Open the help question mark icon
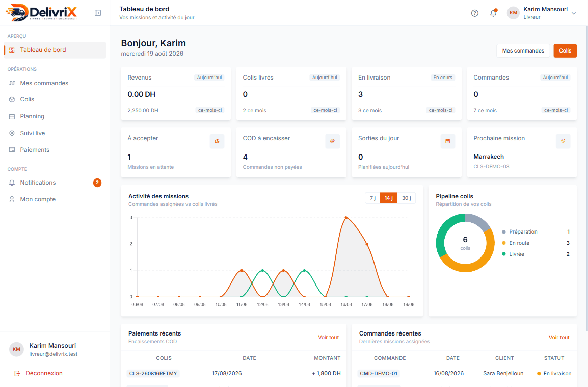Screen dimensions: 588x387 click(x=475, y=13)
